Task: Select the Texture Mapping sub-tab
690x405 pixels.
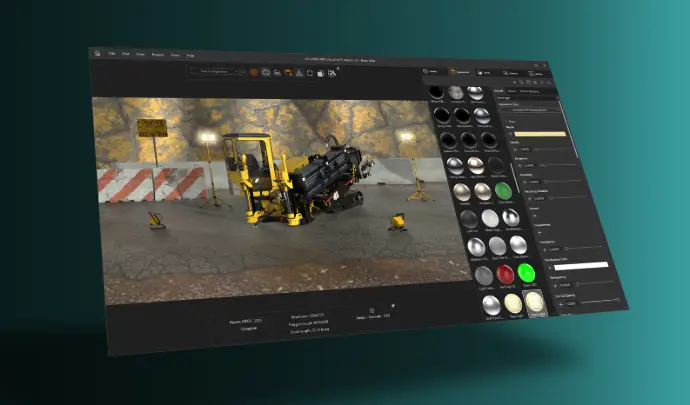Action: 529,92
